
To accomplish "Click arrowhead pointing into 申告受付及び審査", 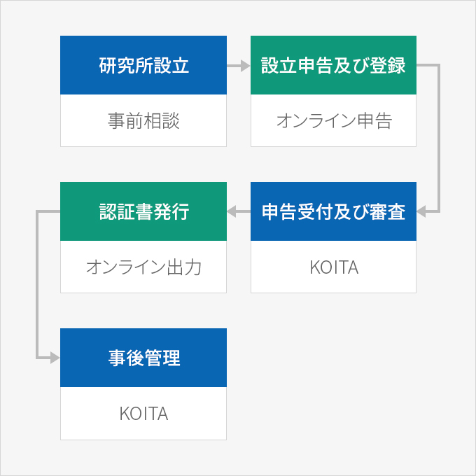I will [421, 211].
